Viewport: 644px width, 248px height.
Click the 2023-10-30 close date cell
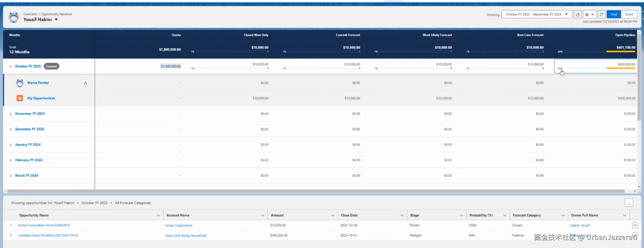[349, 225]
